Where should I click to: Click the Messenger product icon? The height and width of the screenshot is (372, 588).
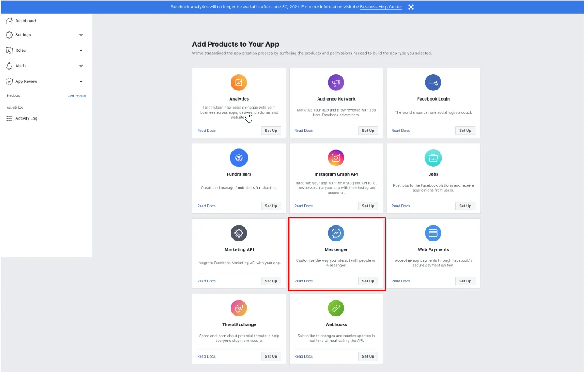pos(336,233)
